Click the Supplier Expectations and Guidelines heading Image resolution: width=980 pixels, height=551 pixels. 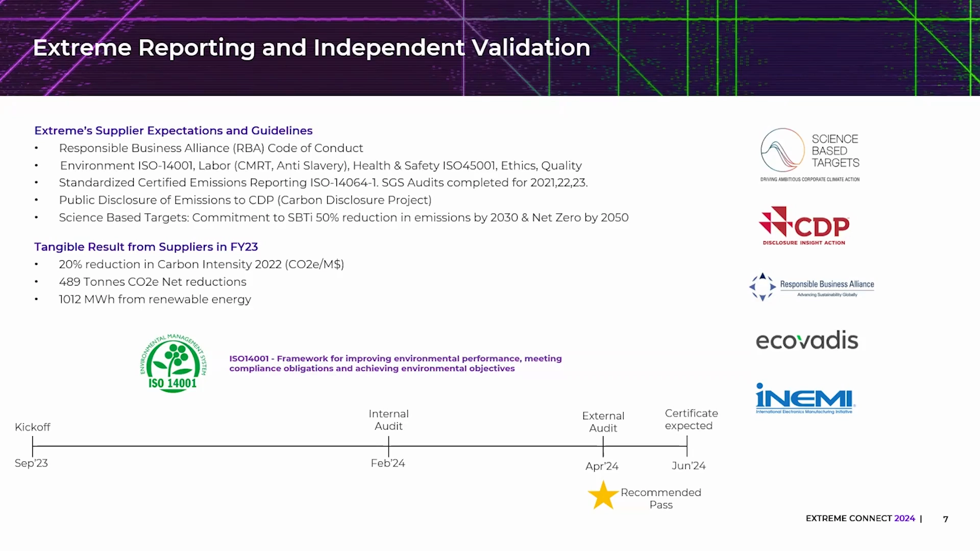pyautogui.click(x=174, y=131)
